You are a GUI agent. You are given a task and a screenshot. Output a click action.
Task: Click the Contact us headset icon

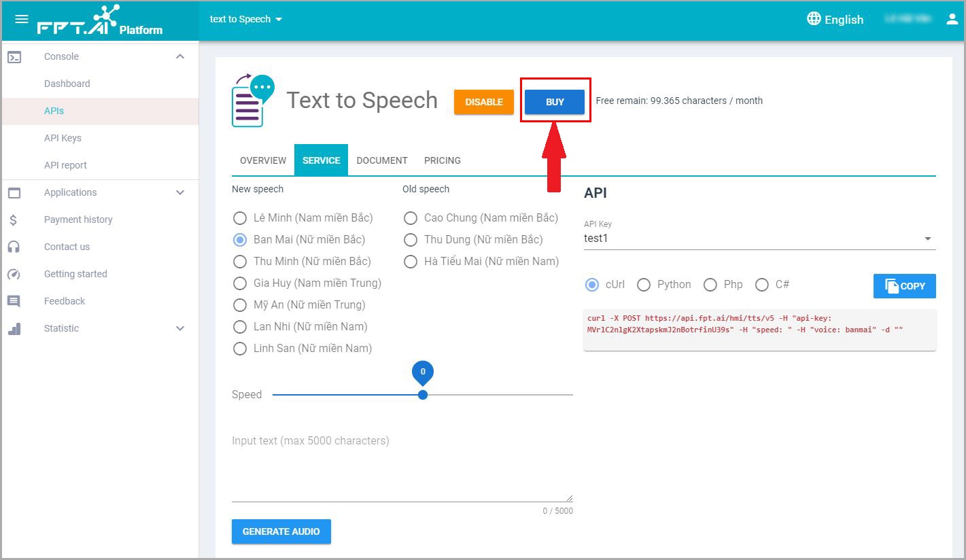pyautogui.click(x=14, y=247)
